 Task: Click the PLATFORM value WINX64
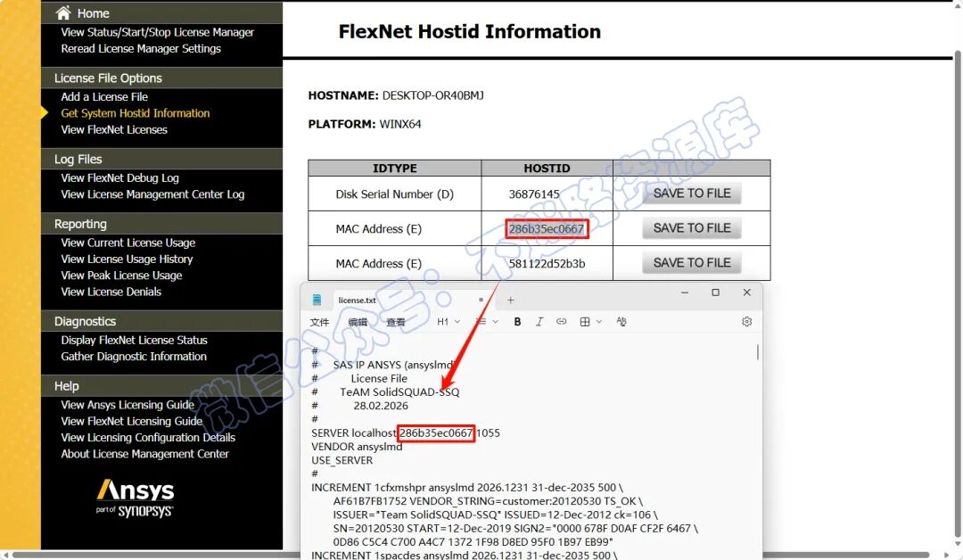tap(400, 124)
